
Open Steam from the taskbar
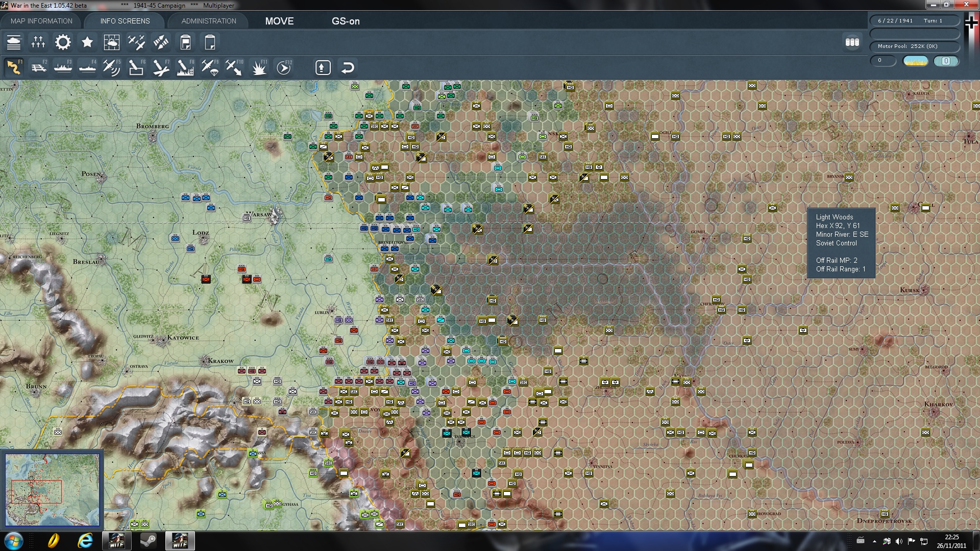tap(149, 541)
